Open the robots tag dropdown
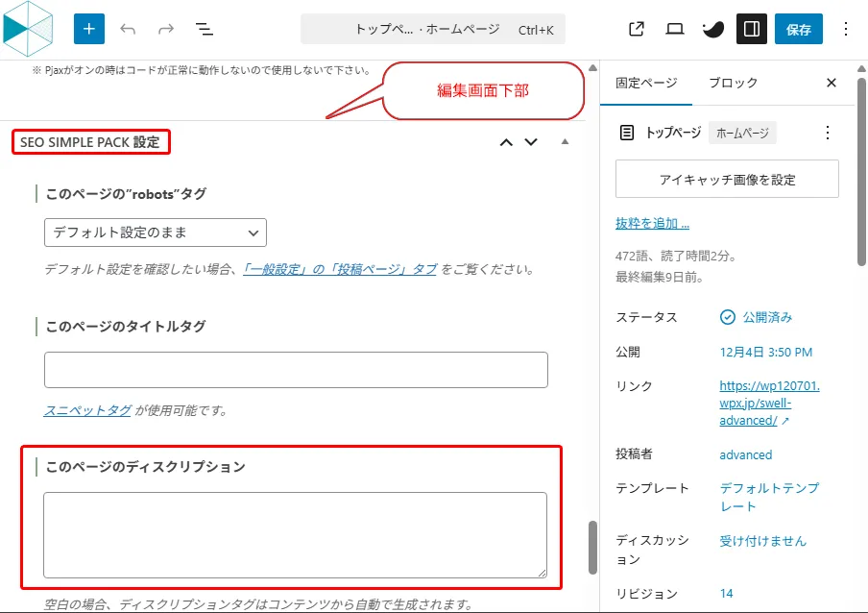Image resolution: width=868 pixels, height=613 pixels. point(155,232)
